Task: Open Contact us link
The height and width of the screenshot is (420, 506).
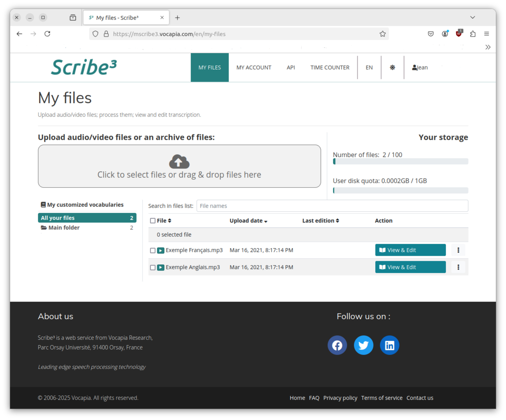Action: 420,398
